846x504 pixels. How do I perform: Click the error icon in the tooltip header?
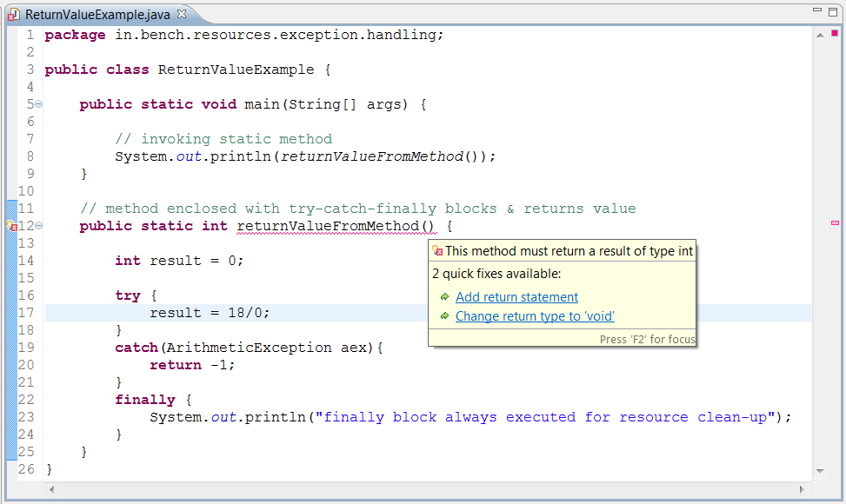[x=437, y=250]
